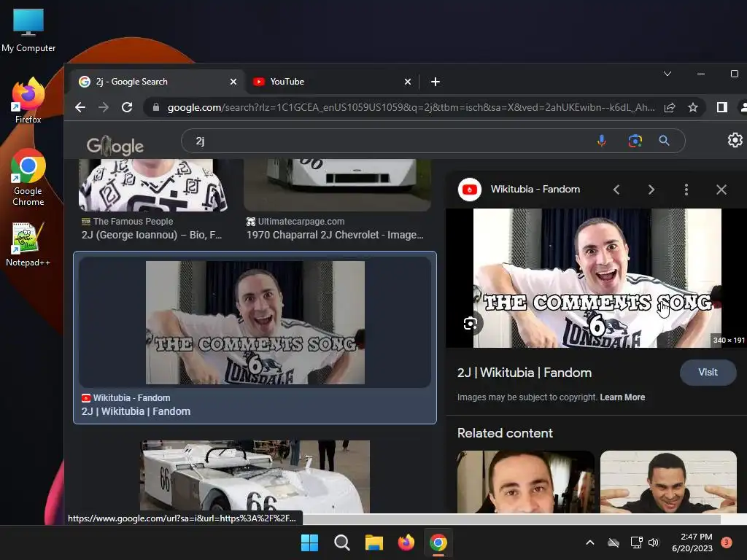Screen dimensions: 747x560
Task: Expand the Chrome tab search chevron
Action: coord(667,74)
